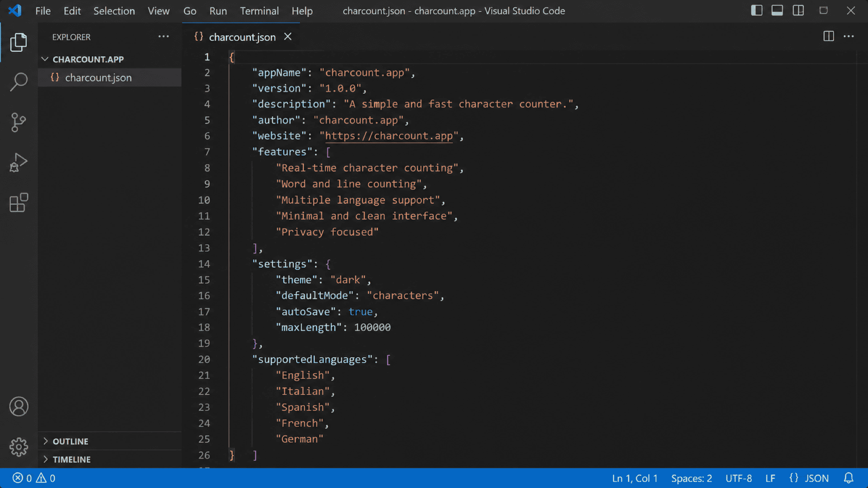Click the "features" key text
Screen dimensions: 868x488
pos(282,152)
